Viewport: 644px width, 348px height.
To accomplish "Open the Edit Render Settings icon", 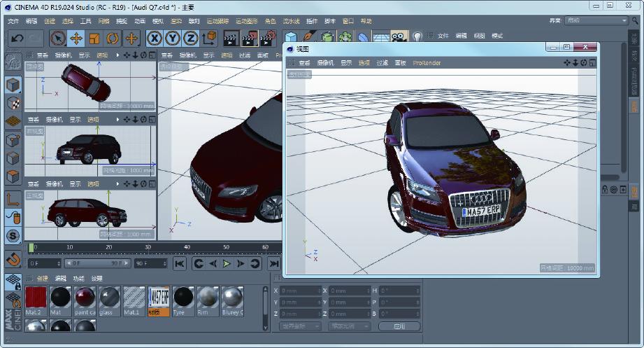I will click(268, 38).
